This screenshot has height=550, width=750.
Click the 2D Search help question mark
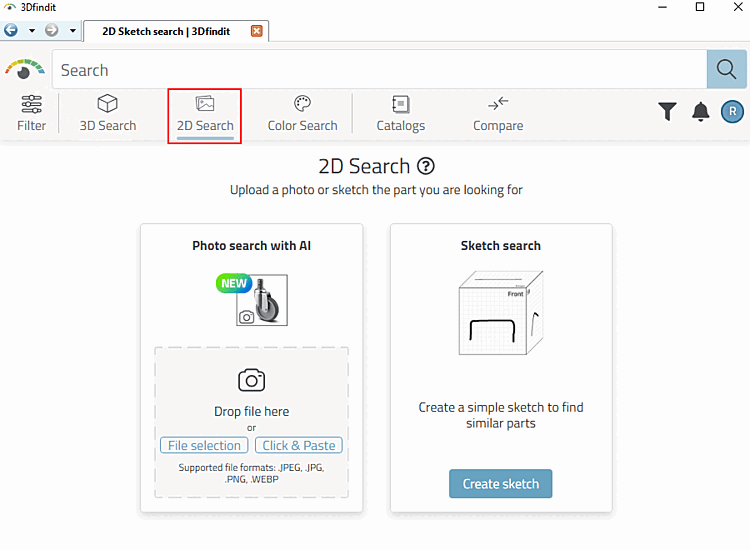pyautogui.click(x=426, y=166)
